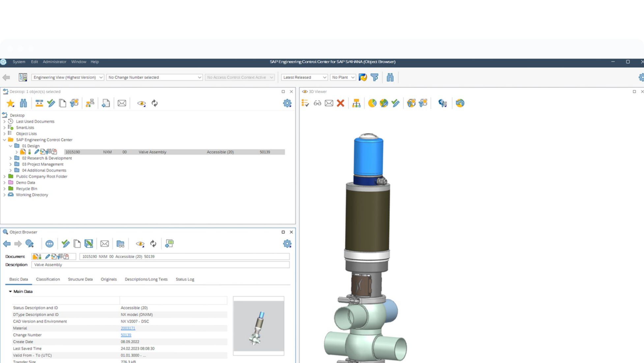Click the valve assembly thumbnail preview

[258, 326]
